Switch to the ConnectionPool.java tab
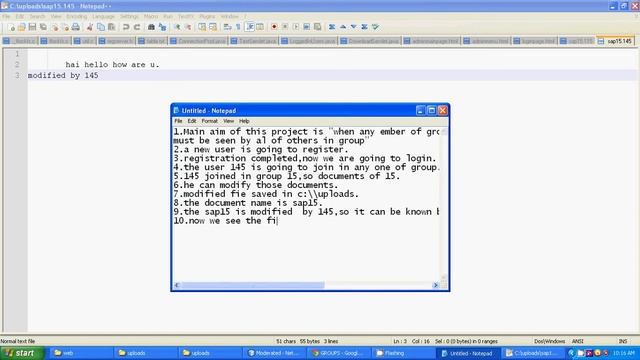This screenshot has width=640, height=360. coord(198,41)
